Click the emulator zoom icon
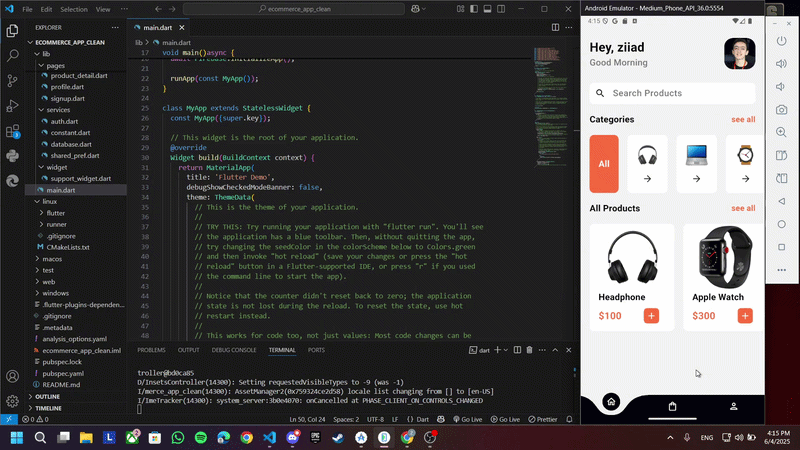This screenshot has width=800, height=450. pos(781,132)
